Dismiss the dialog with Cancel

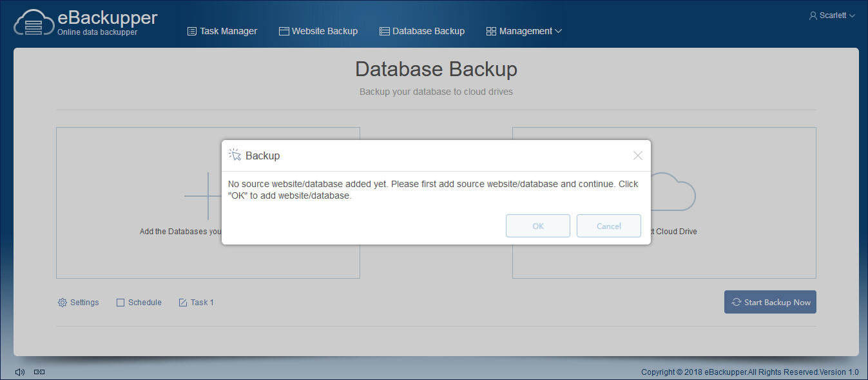(609, 226)
